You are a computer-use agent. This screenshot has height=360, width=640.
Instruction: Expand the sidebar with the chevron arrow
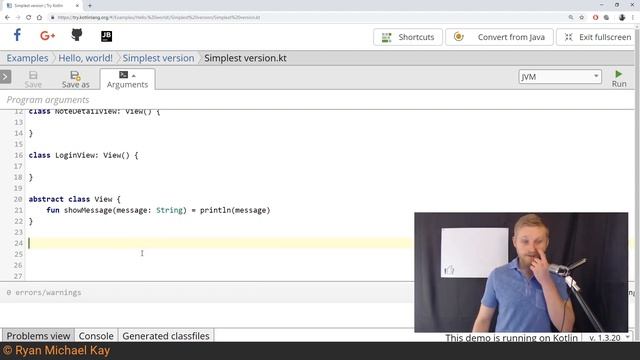[5, 77]
